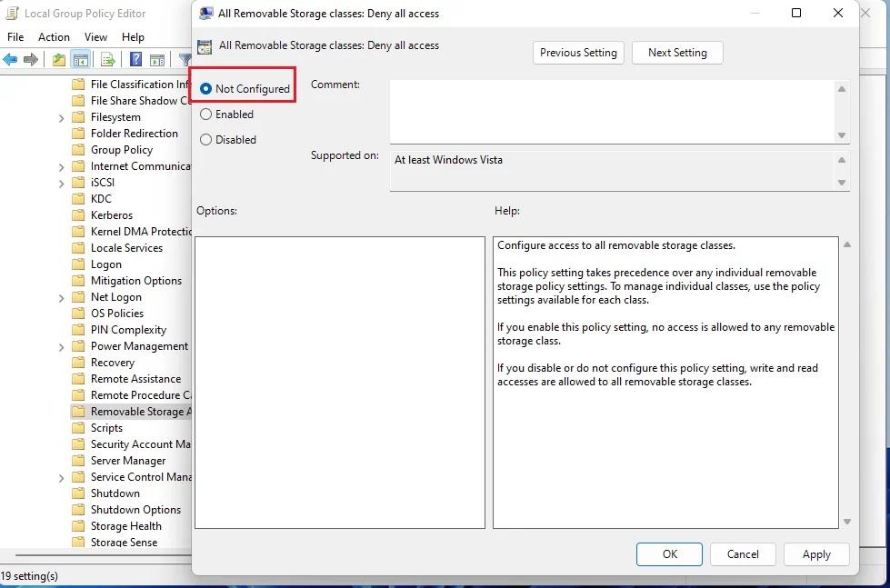
Task: Click the folder icon beside Server Manager
Action: tap(78, 461)
